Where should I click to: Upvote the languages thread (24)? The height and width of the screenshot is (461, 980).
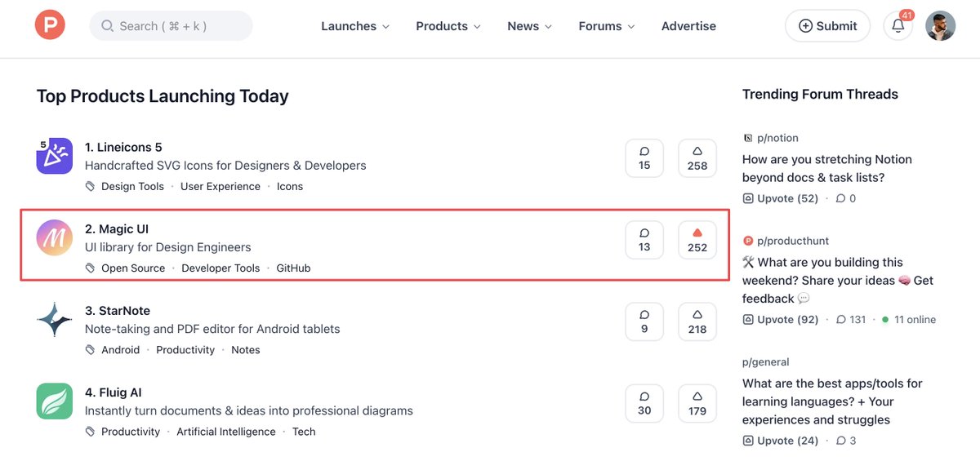(x=781, y=441)
